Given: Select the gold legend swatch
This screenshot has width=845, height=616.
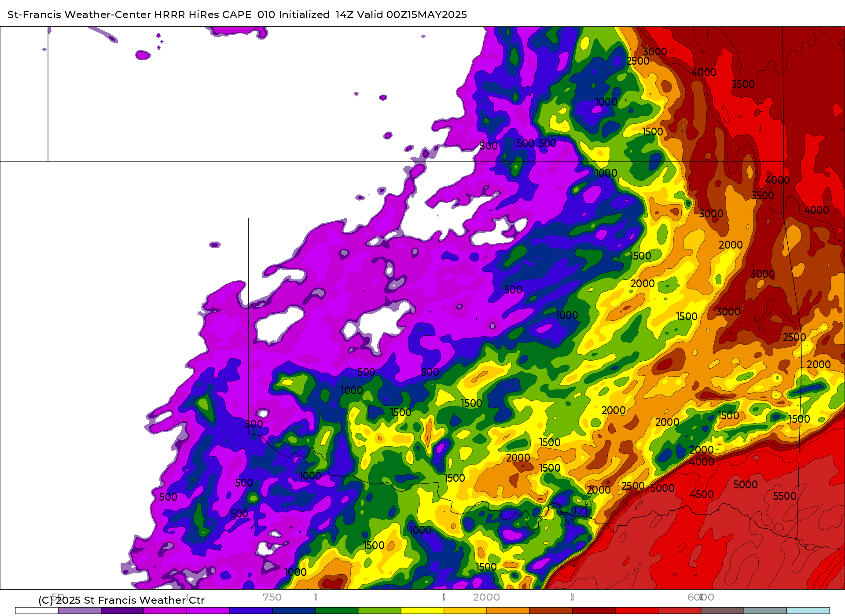Looking at the screenshot, I should coord(465,611).
